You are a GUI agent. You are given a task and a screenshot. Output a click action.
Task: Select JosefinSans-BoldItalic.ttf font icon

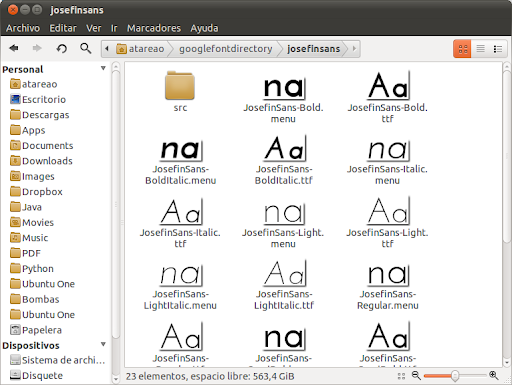coord(284,148)
